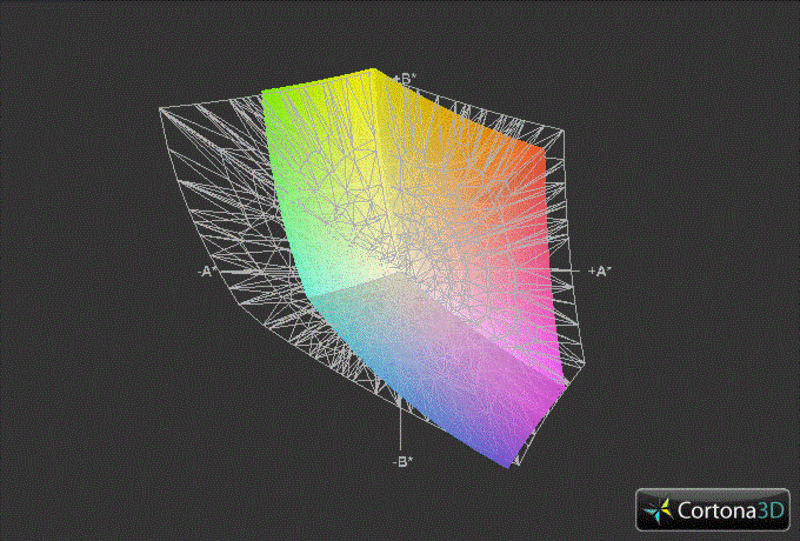Click the -A* axis label
800x541 pixels.
pyautogui.click(x=205, y=272)
